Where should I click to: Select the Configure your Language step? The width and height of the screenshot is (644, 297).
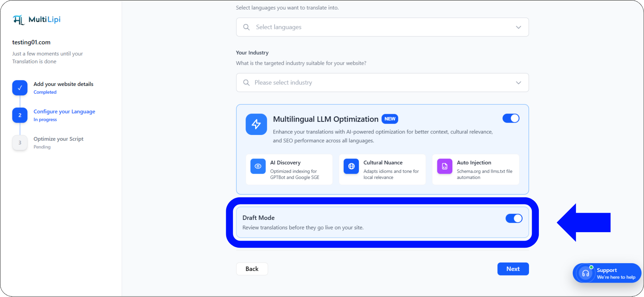pyautogui.click(x=64, y=112)
